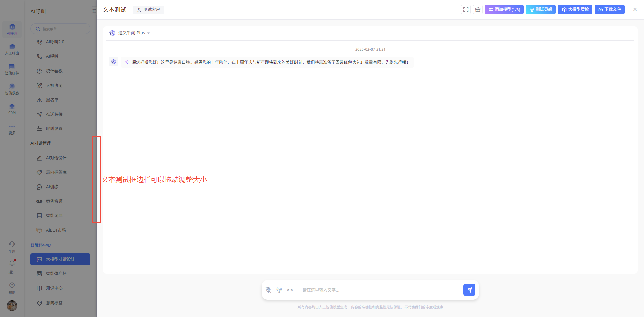Open the 通义千问 Plus model dropdown

tap(130, 33)
